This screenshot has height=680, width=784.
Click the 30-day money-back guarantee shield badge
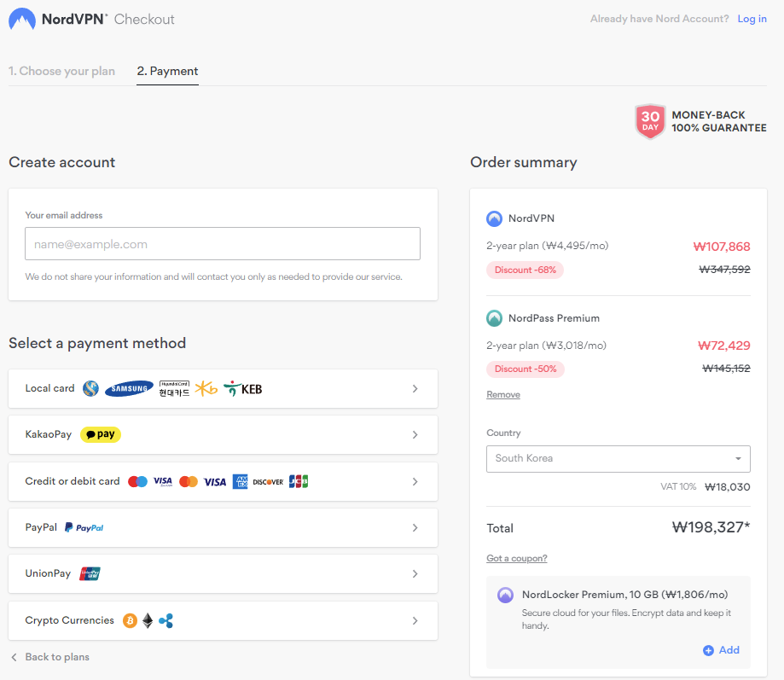click(x=649, y=121)
